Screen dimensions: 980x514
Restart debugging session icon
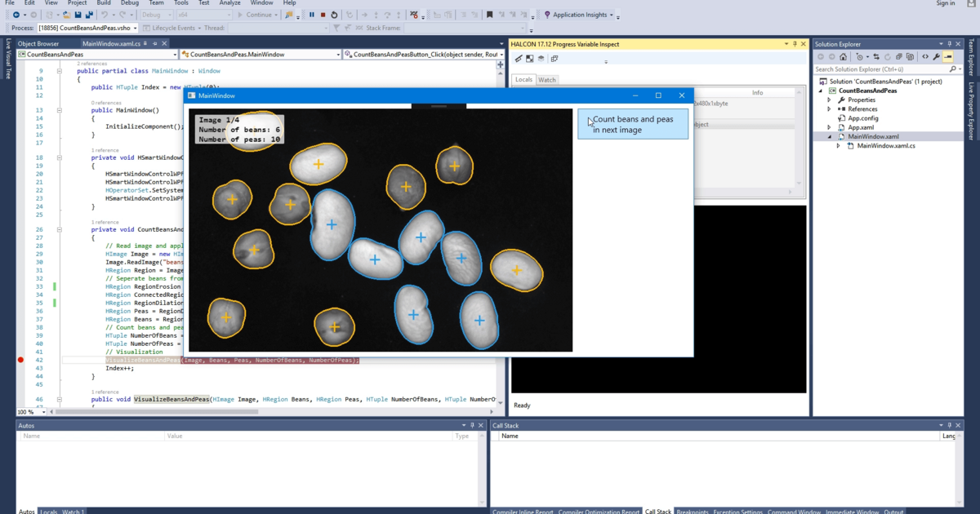[x=335, y=15]
